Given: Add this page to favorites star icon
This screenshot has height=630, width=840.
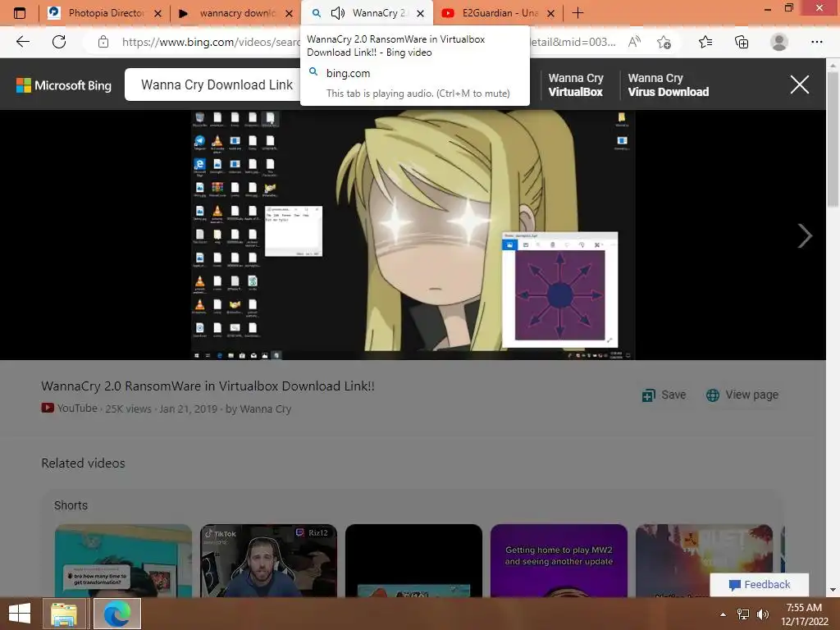Looking at the screenshot, I should (664, 42).
